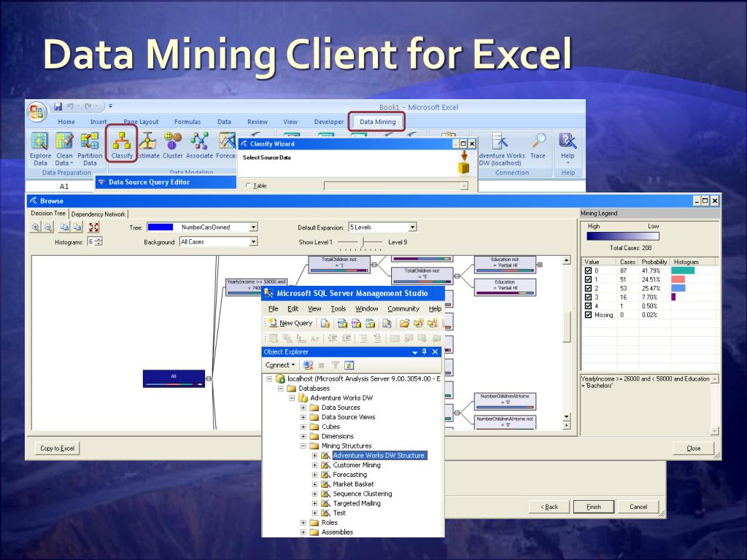Open the File menu in Management Studio
The height and width of the screenshot is (560, 747).
point(273,308)
